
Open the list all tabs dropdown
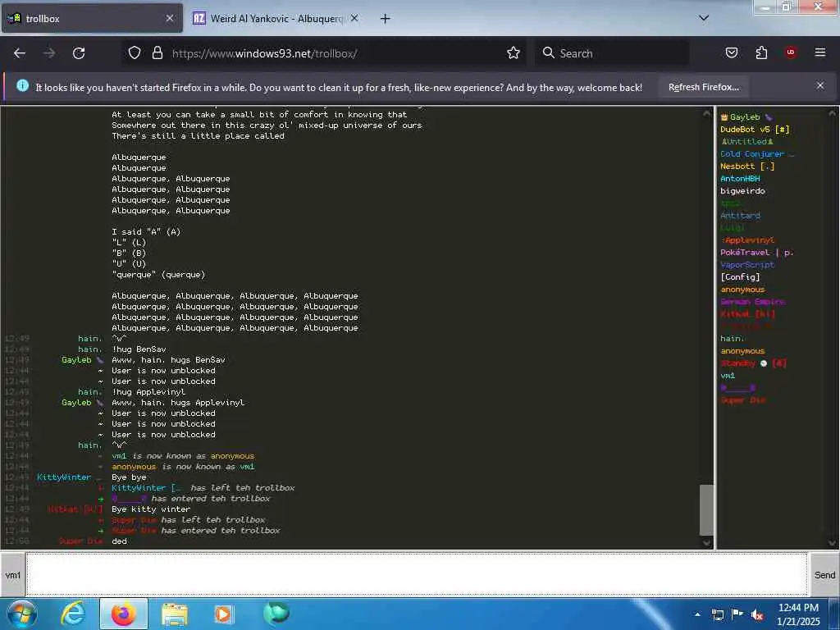(703, 18)
